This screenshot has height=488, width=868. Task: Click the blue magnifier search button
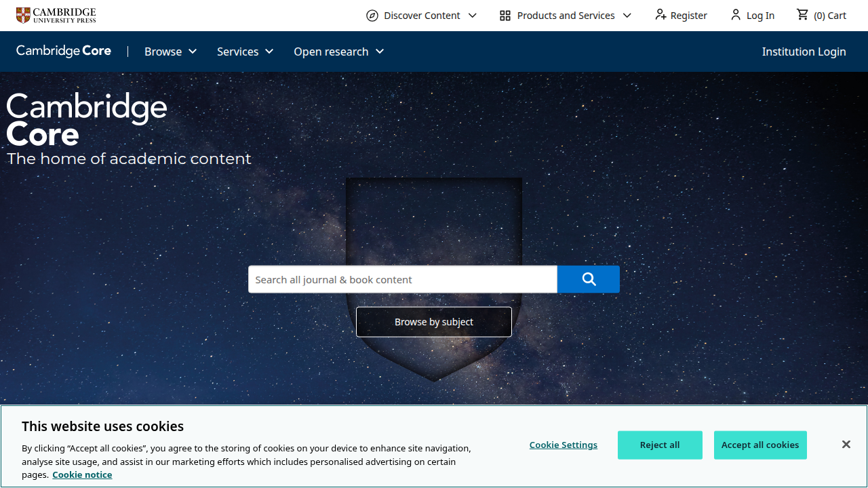589,279
